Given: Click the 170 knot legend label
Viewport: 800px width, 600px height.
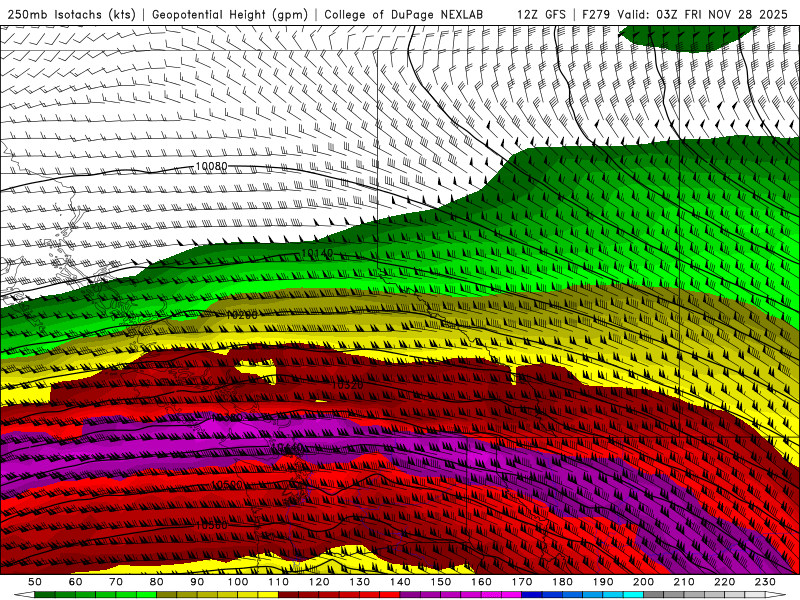Looking at the screenshot, I should (522, 582).
